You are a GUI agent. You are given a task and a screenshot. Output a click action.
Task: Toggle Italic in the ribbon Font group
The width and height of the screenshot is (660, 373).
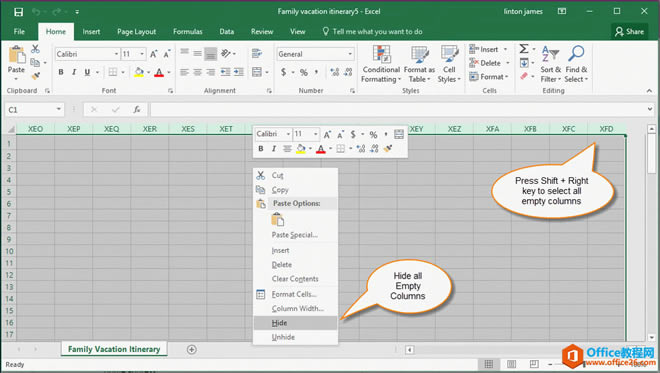(x=74, y=72)
